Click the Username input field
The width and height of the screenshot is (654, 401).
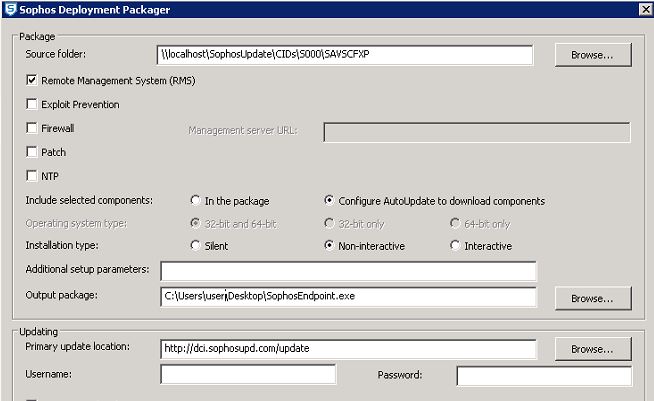pos(248,374)
